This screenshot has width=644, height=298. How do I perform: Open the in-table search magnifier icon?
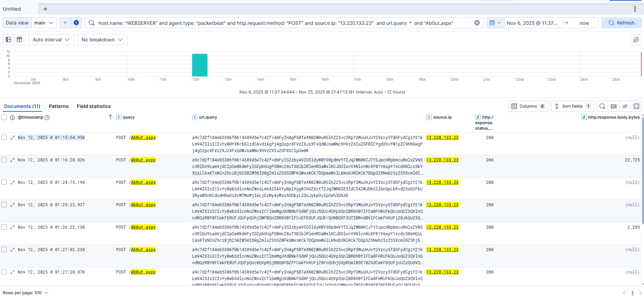(x=602, y=106)
